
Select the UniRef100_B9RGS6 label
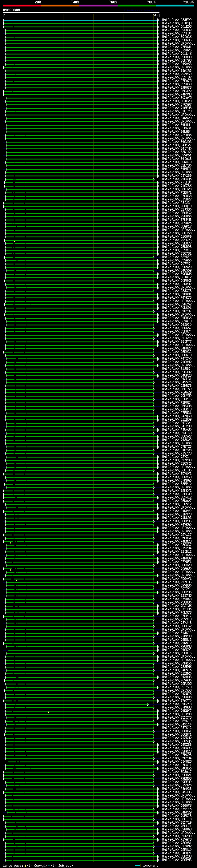[177, 88]
